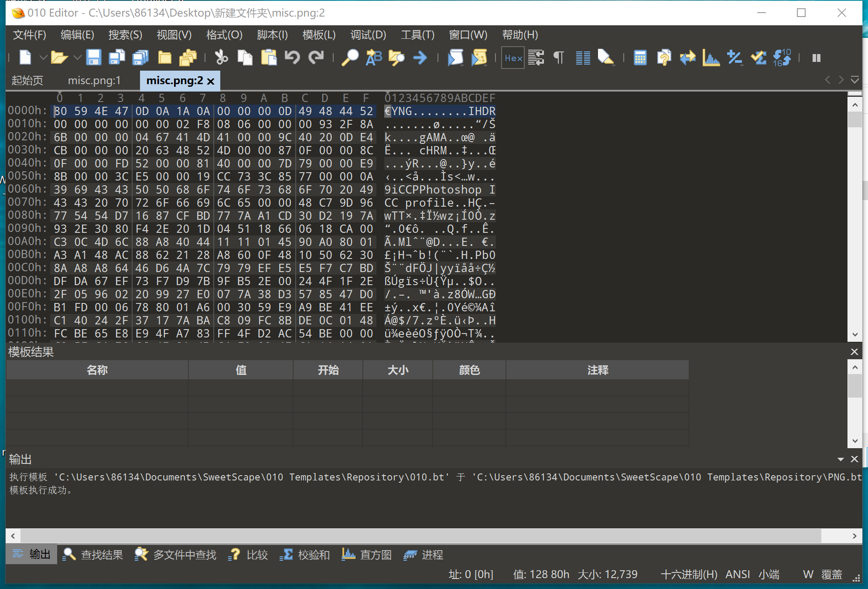The width and height of the screenshot is (868, 589).
Task: Toggle the Hex edit mode button
Action: tap(513, 58)
